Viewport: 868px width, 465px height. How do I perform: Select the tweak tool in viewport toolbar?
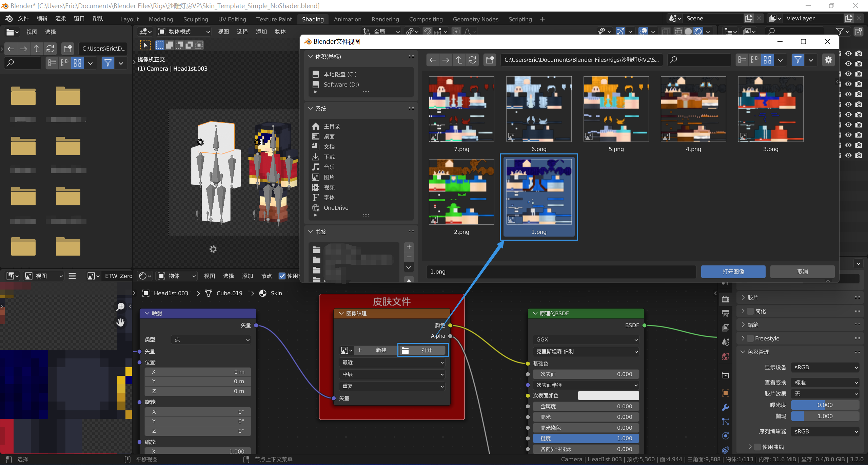tap(145, 45)
